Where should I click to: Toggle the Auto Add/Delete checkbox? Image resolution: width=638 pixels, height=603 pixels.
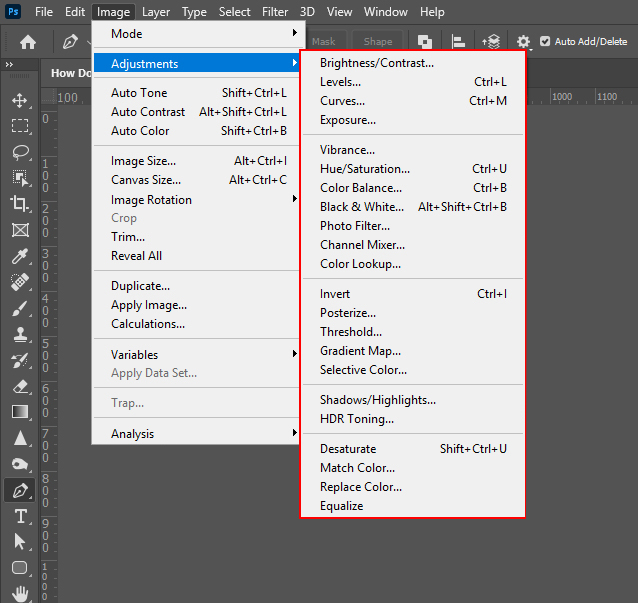point(545,42)
